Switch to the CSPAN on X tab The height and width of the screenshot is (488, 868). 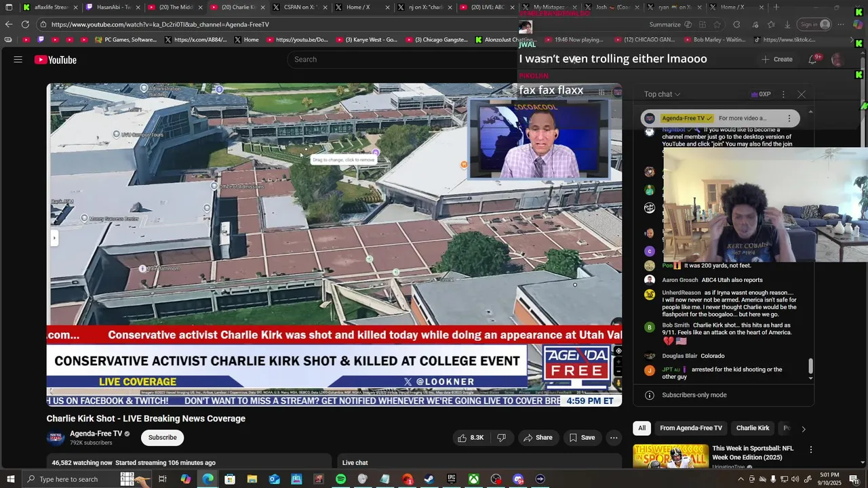299,7
